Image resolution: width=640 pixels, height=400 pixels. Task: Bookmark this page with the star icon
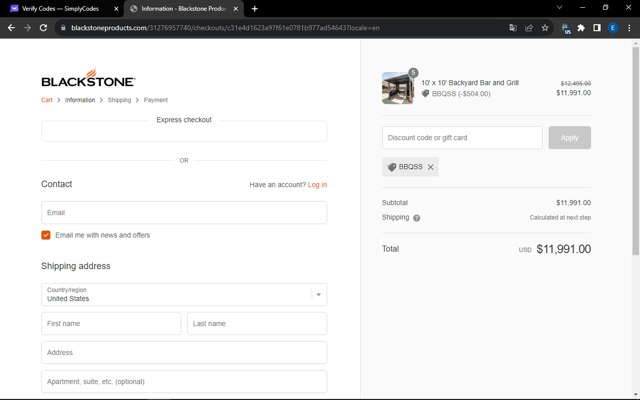point(545,28)
